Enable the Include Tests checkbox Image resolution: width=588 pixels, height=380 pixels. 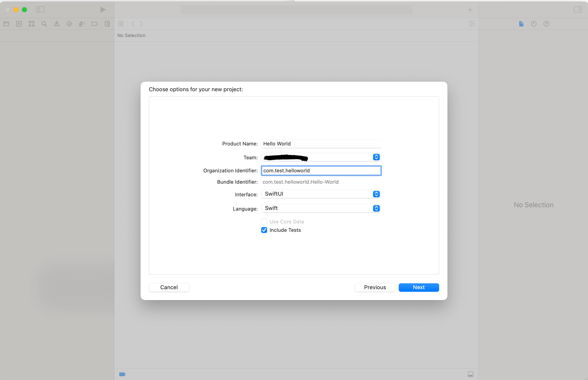(264, 230)
